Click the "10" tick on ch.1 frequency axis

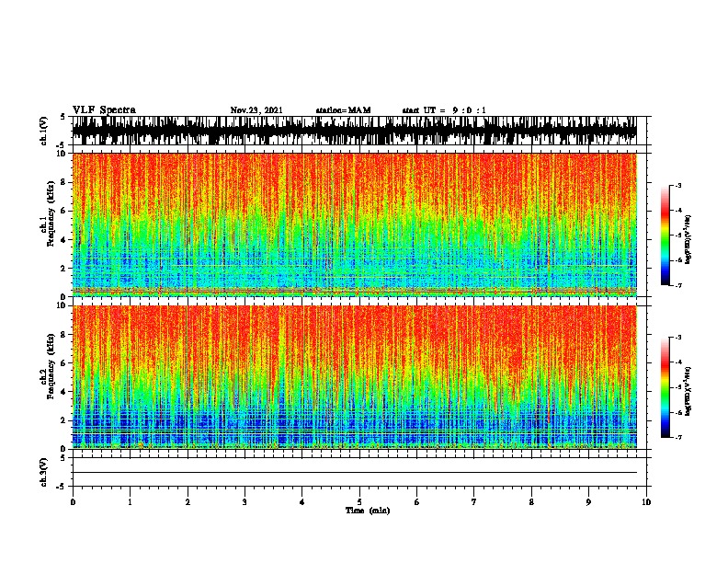point(62,154)
